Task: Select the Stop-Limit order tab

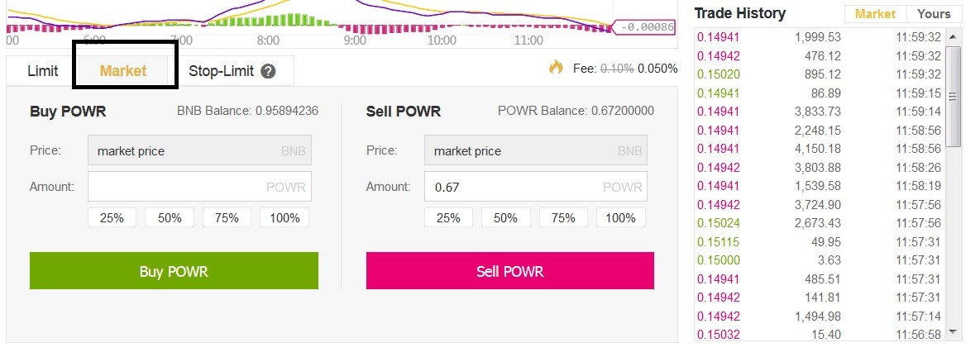Action: tap(232, 71)
